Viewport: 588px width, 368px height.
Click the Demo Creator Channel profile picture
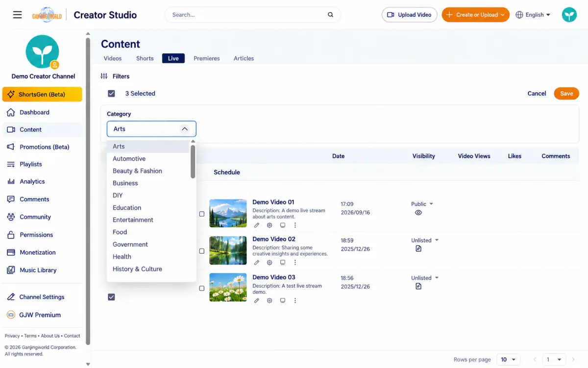pos(43,51)
